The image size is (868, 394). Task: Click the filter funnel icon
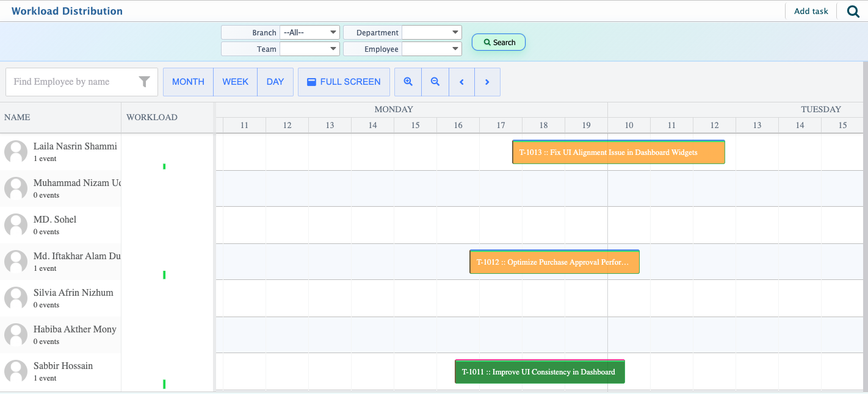coord(145,82)
